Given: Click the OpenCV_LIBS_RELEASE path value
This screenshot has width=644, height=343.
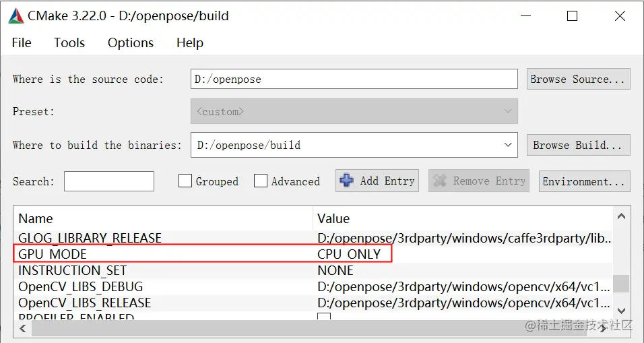Looking at the screenshot, I should 464,303.
